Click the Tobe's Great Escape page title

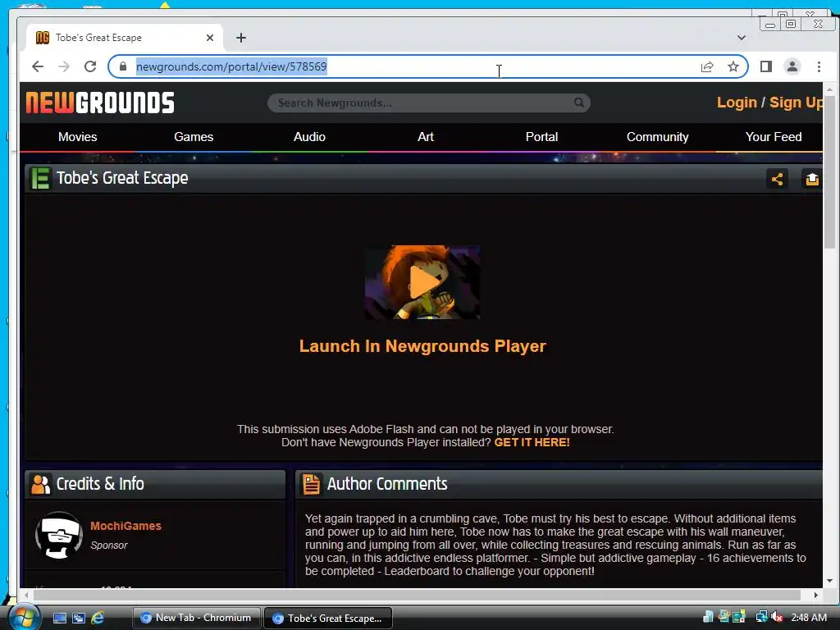pyautogui.click(x=122, y=178)
